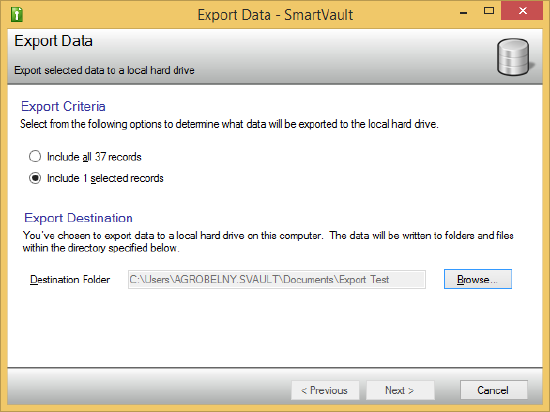Click the Destination Folder label
The width and height of the screenshot is (550, 412).
pyautogui.click(x=70, y=279)
